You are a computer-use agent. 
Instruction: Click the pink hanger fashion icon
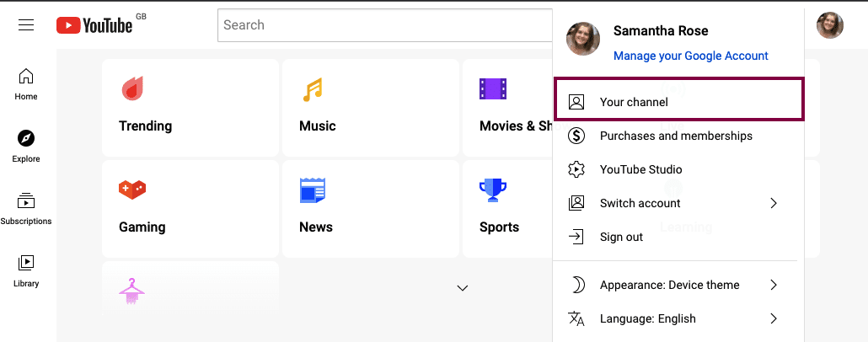(x=131, y=291)
